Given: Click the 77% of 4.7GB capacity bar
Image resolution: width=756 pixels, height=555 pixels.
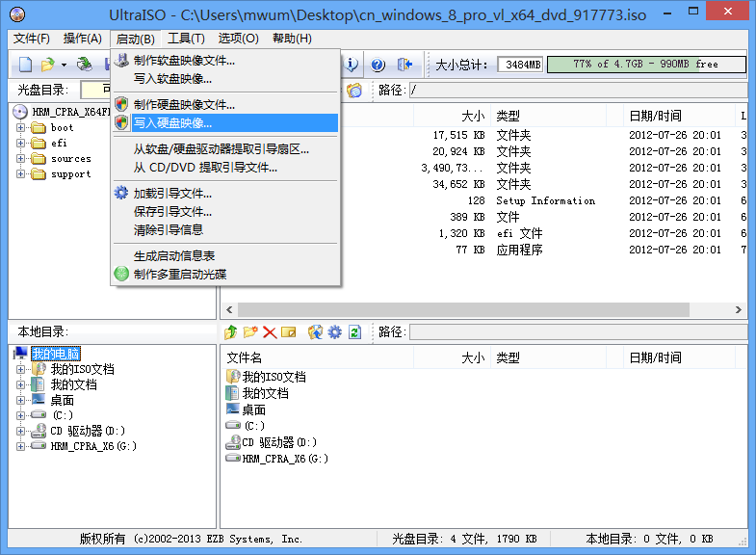Looking at the screenshot, I should [646, 65].
